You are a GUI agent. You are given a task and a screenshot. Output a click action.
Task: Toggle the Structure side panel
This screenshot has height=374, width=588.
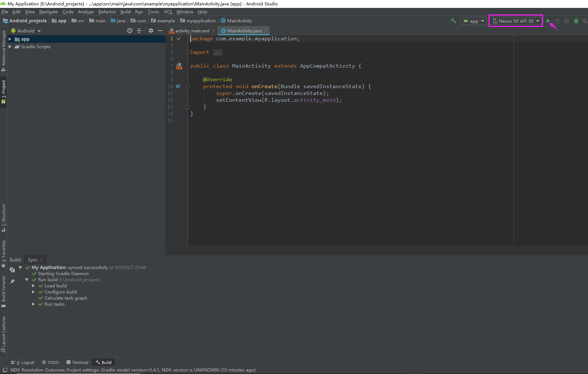pos(4,218)
